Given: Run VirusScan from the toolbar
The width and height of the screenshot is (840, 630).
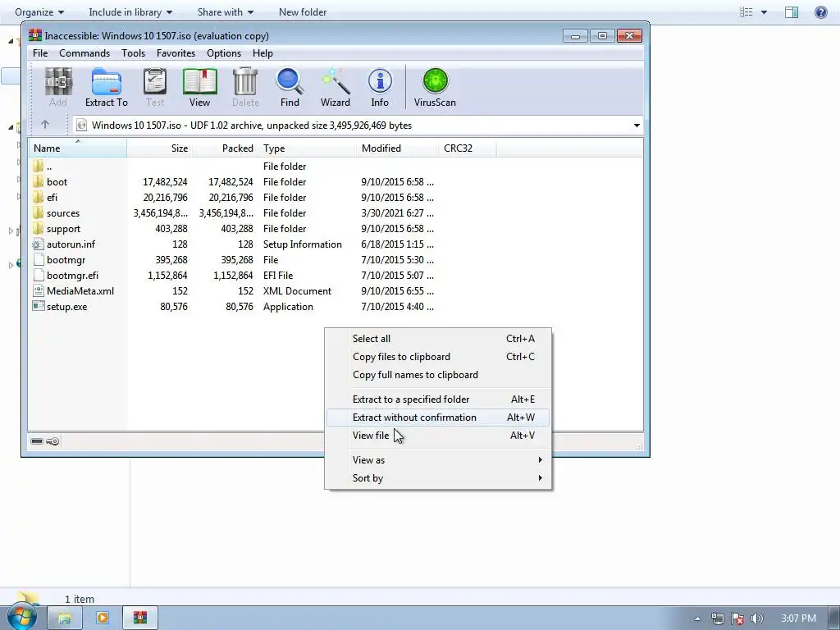Looking at the screenshot, I should click(435, 88).
